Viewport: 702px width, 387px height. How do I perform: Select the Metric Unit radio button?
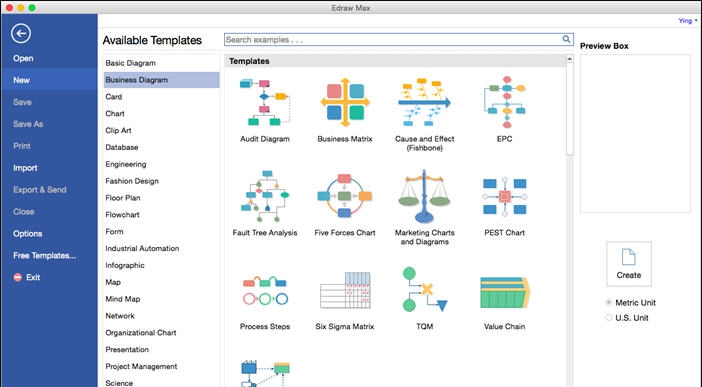(609, 302)
